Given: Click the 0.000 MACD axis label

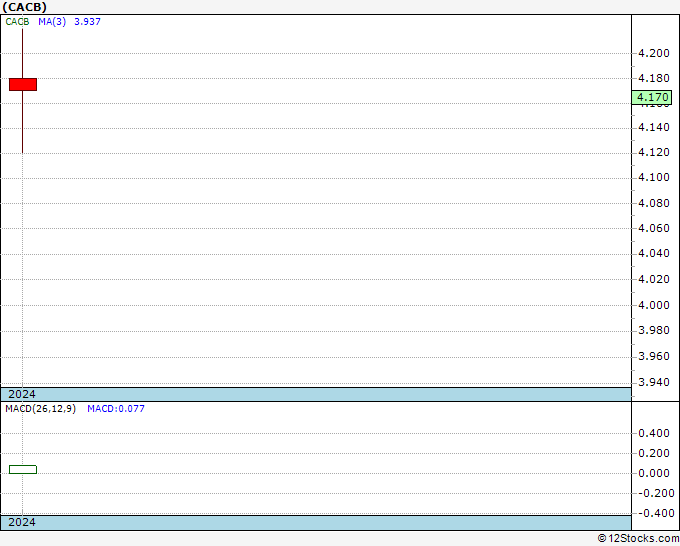Looking at the screenshot, I should click(654, 473).
